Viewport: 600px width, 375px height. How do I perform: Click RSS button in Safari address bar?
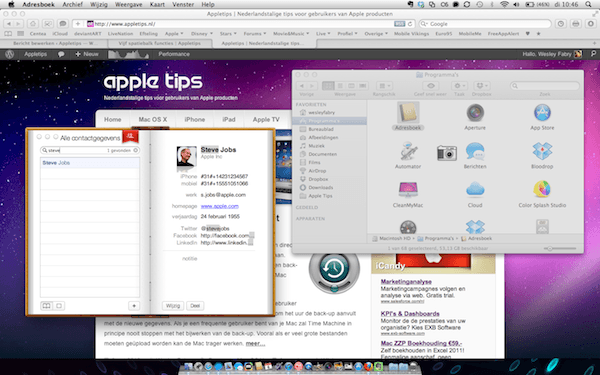pyautogui.click(x=399, y=24)
